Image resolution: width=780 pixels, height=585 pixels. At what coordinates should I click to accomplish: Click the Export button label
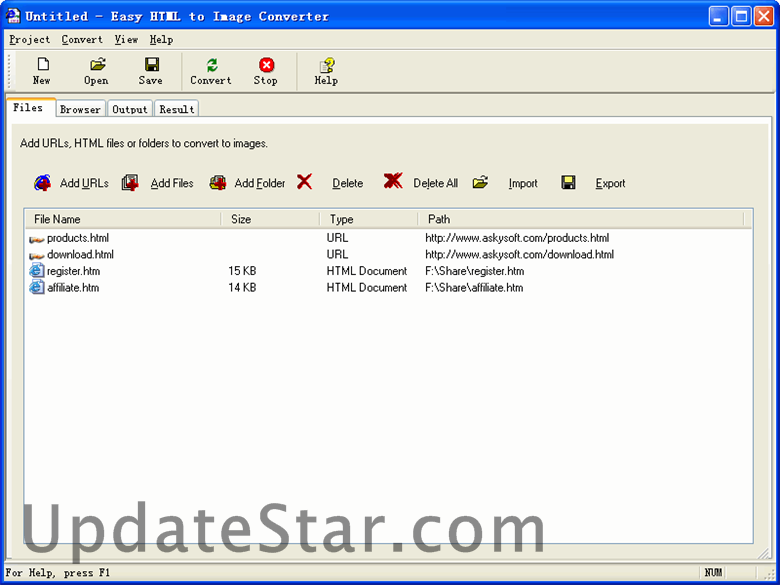[610, 183]
